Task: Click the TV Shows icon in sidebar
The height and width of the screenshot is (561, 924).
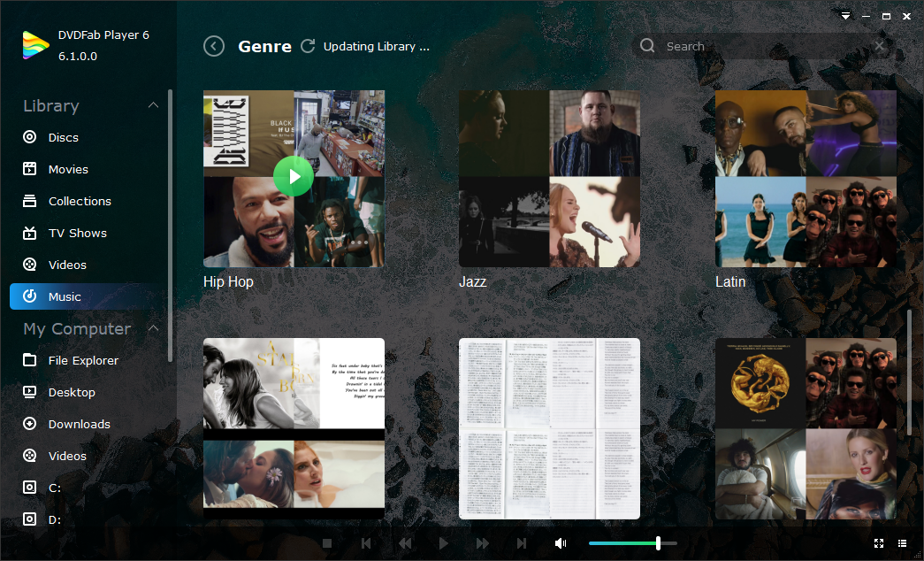Action: click(29, 233)
